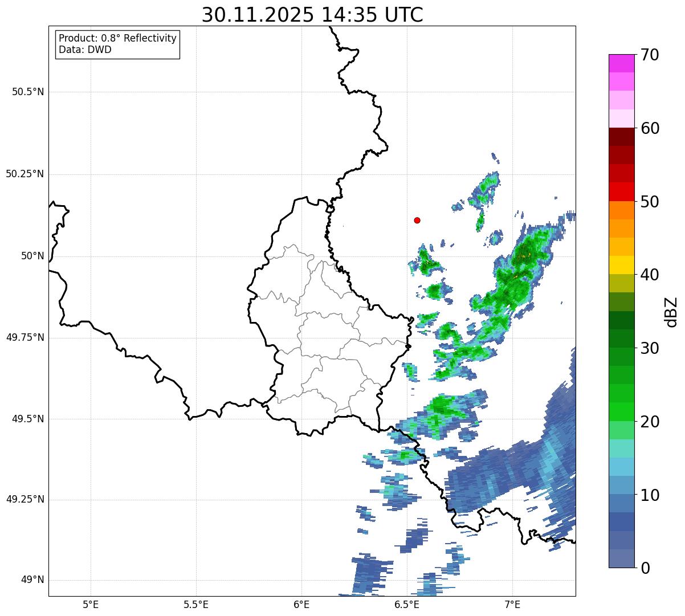Click the dBZ colorbar axis label
Image resolution: width=685 pixels, height=616 pixels.
click(x=672, y=311)
